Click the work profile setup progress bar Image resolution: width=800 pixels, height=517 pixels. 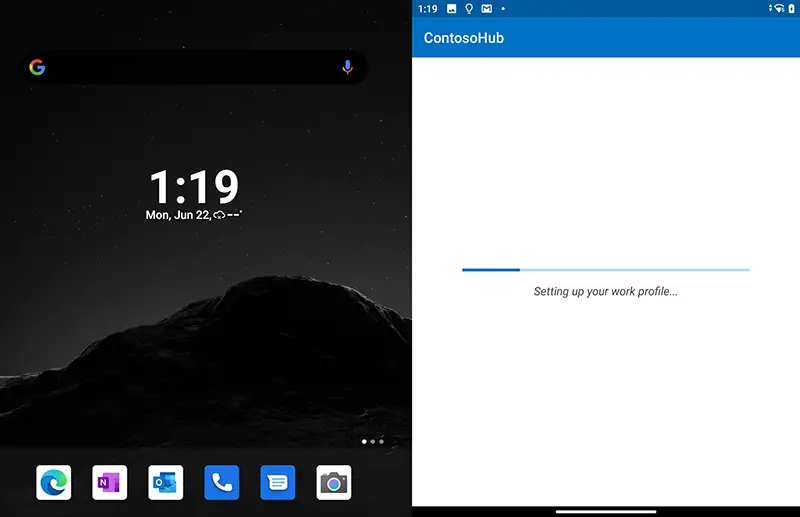606,269
